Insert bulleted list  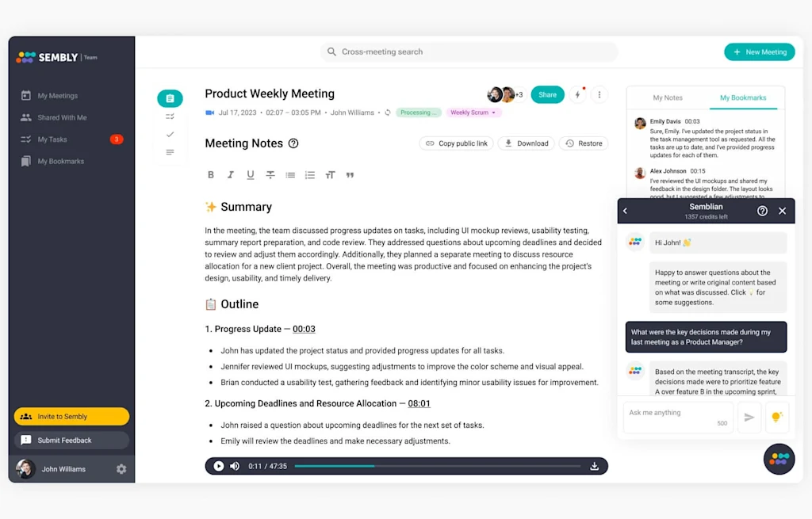pyautogui.click(x=290, y=175)
